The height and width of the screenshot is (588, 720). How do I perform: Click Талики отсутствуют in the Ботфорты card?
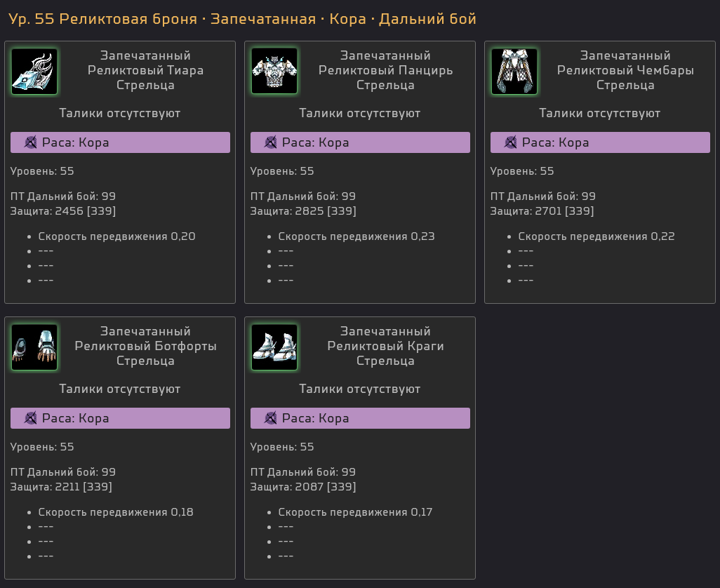(x=120, y=389)
